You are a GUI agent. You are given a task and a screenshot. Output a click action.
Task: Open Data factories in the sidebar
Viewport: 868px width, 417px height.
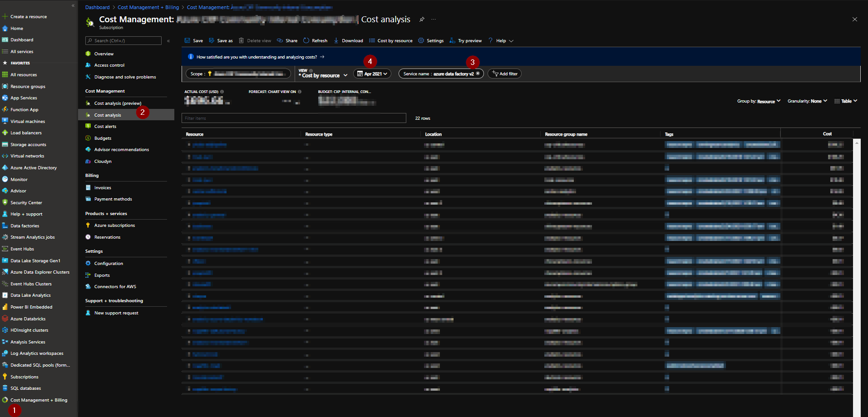(x=25, y=226)
